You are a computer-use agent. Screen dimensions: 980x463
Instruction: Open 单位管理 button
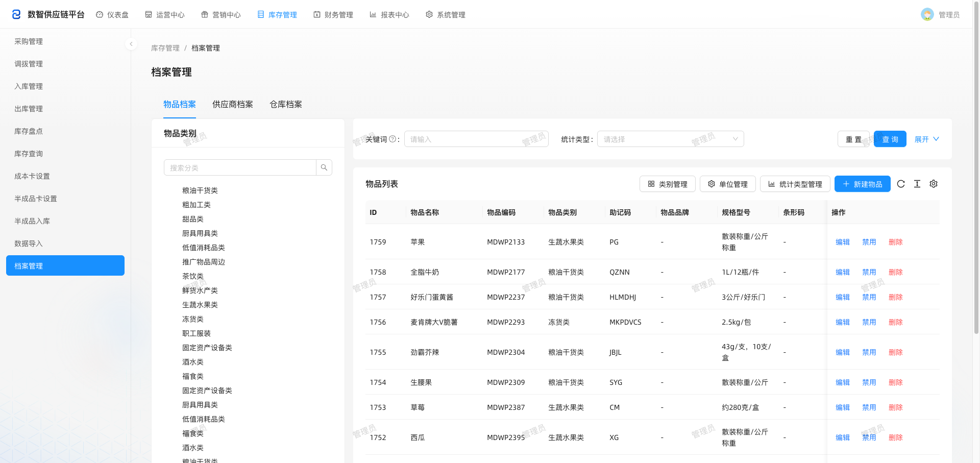(x=728, y=184)
